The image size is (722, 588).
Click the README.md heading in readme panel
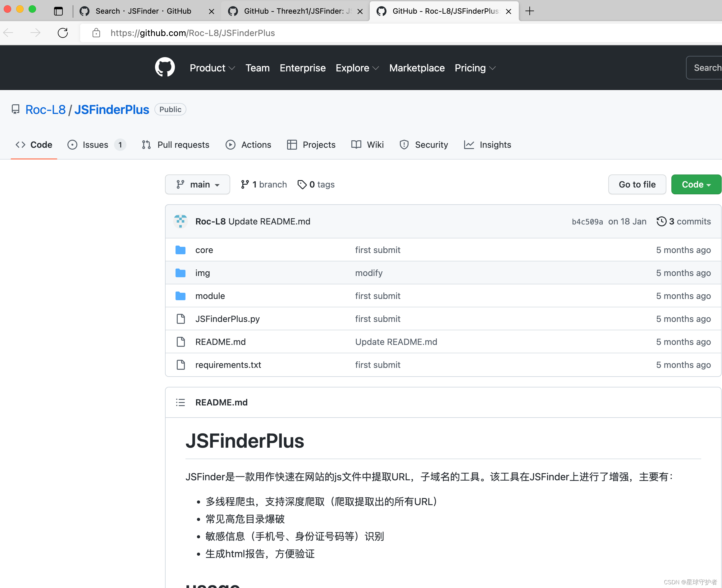[x=221, y=402]
